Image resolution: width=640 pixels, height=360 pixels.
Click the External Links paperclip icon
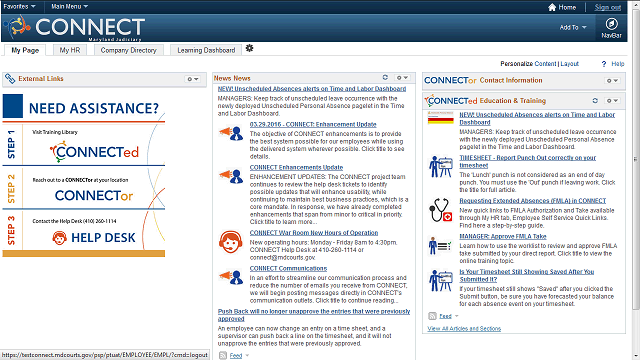tap(10, 78)
